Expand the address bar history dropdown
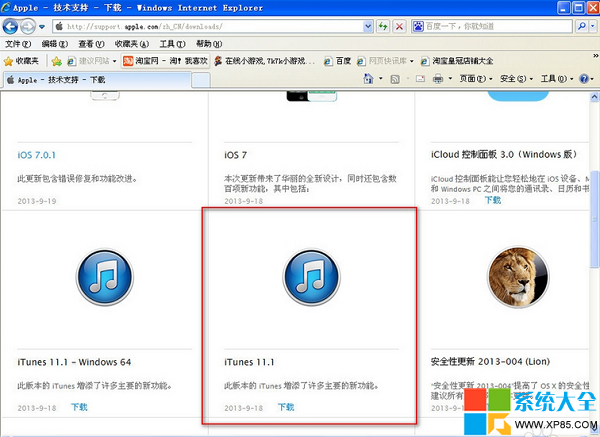600x437 pixels. [368, 26]
